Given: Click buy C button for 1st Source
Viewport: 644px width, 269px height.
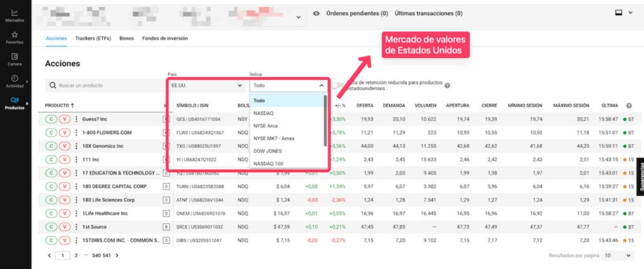Looking at the screenshot, I should pyautogui.click(x=51, y=227).
